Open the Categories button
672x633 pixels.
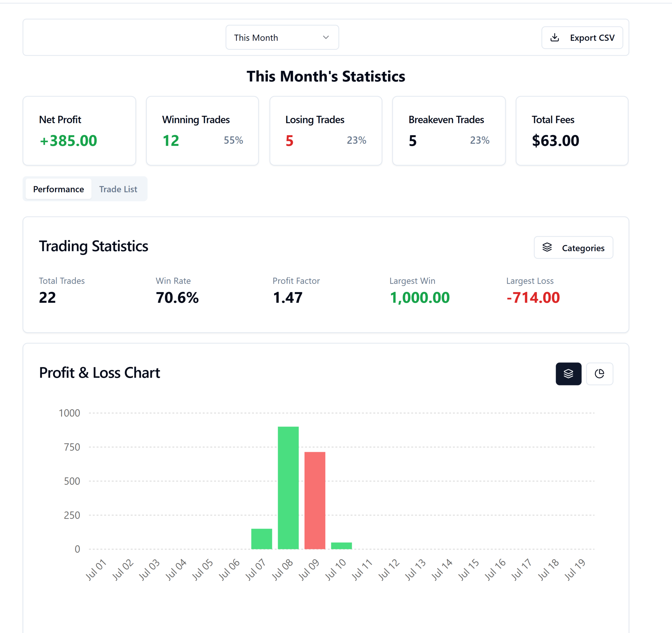(573, 248)
